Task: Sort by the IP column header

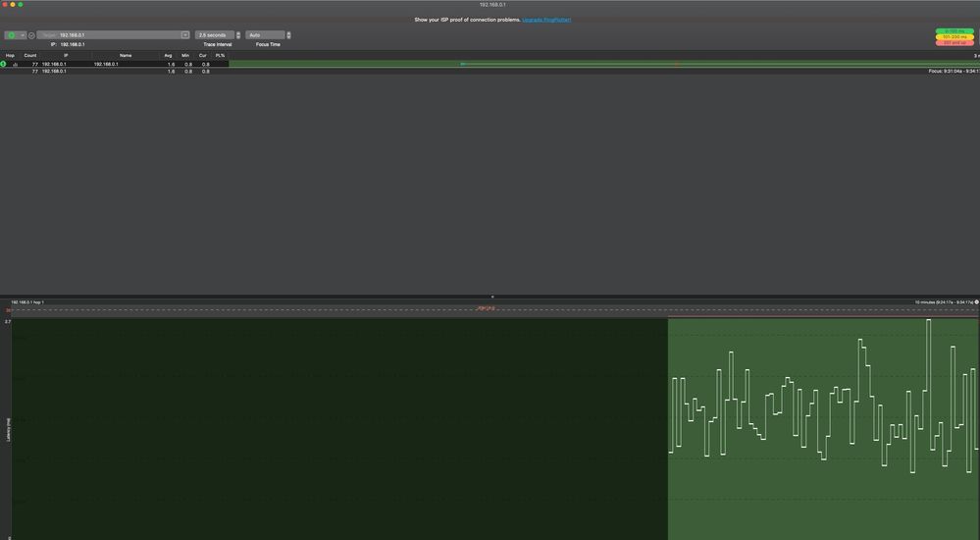Action: click(66, 55)
